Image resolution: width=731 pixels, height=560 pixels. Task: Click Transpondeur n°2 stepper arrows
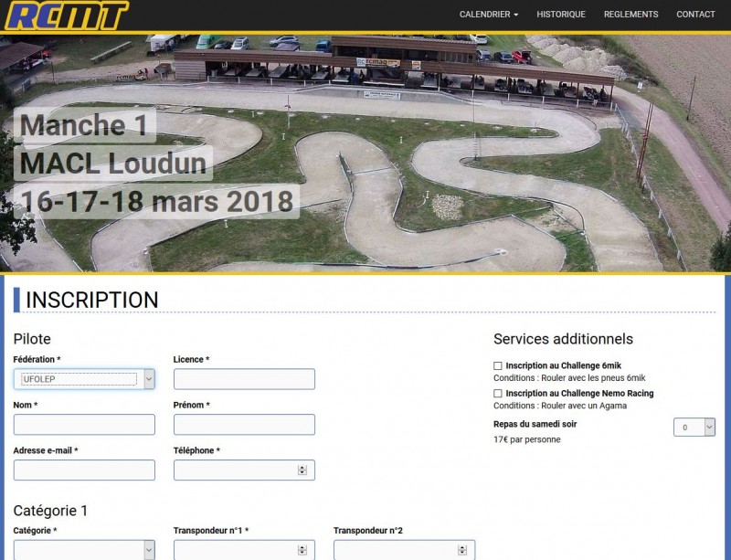[462, 550]
